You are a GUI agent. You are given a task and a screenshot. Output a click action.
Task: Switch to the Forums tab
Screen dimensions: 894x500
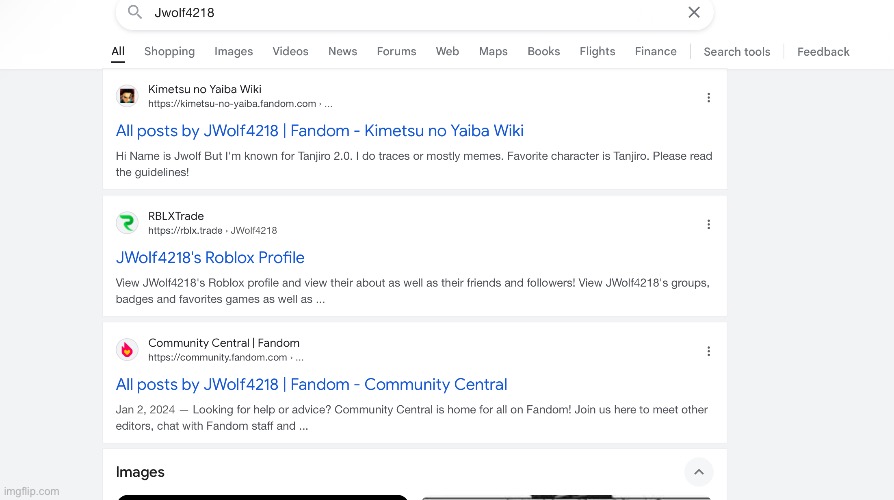point(396,51)
